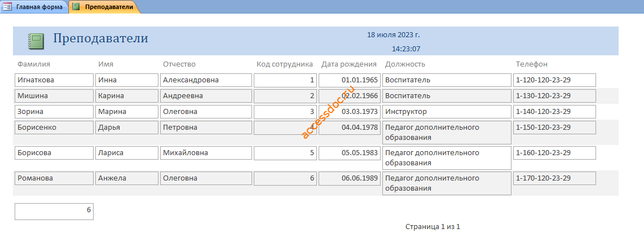Image resolution: width=644 pixels, height=246 pixels.
Task: Click the Должность column header
Action: coord(405,64)
